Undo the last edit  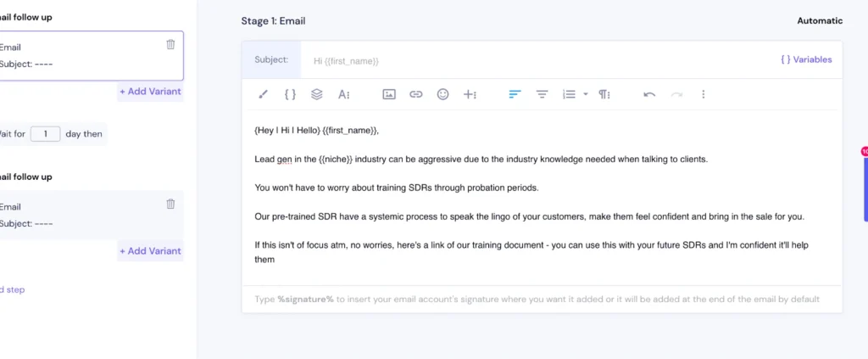(649, 94)
